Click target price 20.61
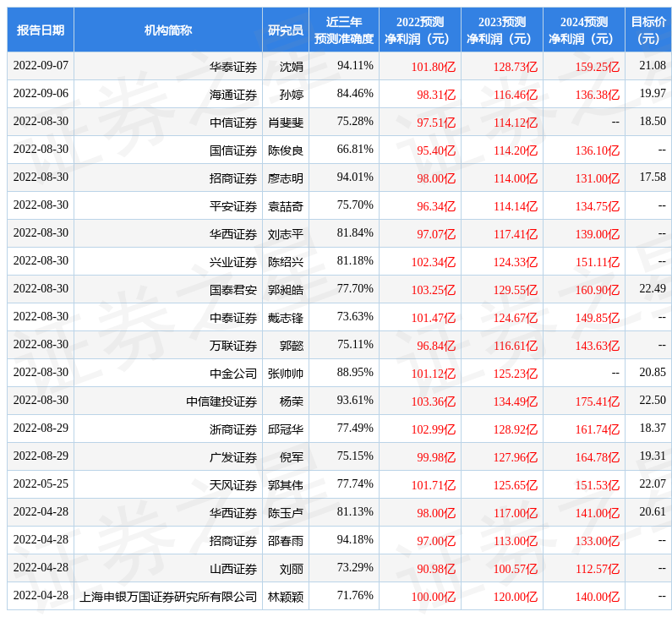The width and height of the screenshot is (672, 617). [653, 511]
